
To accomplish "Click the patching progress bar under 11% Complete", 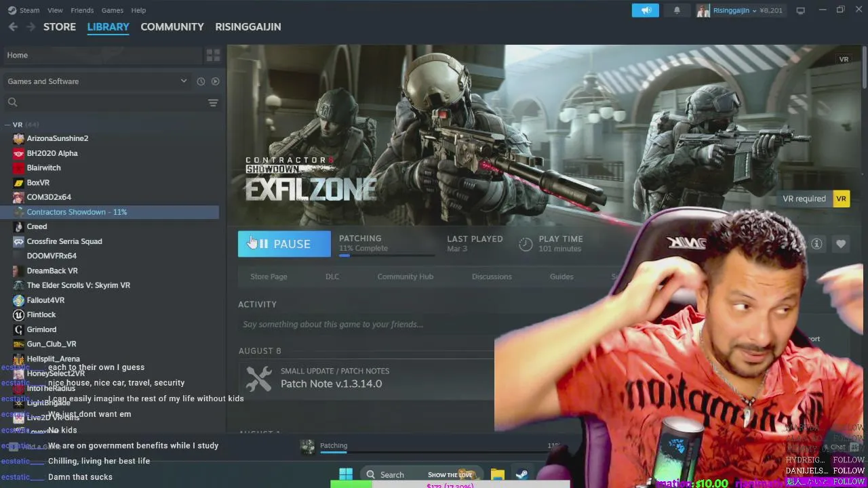I will [x=387, y=256].
